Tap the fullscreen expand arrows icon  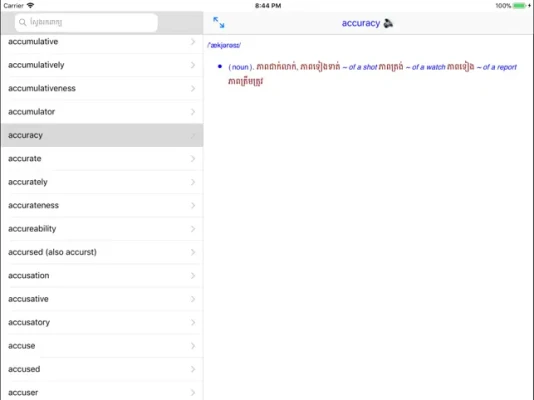pyautogui.click(x=219, y=22)
